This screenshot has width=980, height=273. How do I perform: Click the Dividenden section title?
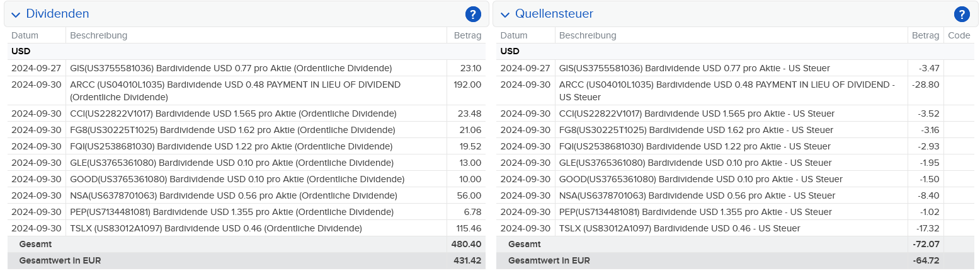(57, 14)
